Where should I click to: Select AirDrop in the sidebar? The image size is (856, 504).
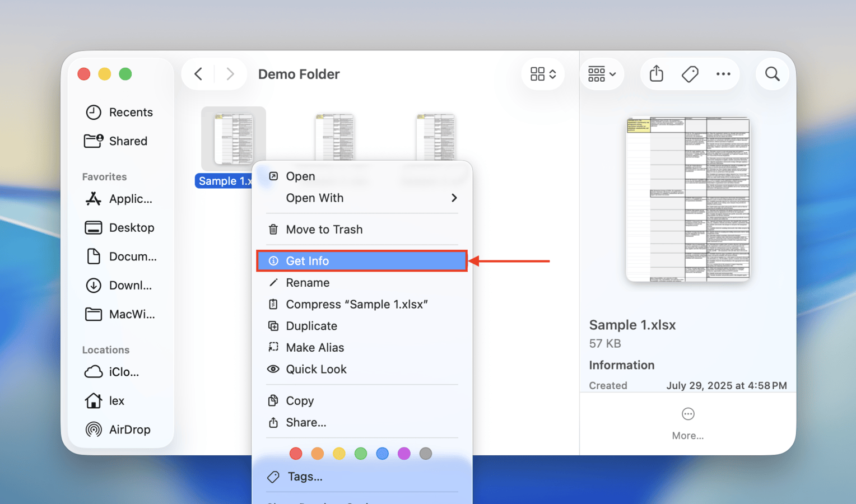pos(129,430)
